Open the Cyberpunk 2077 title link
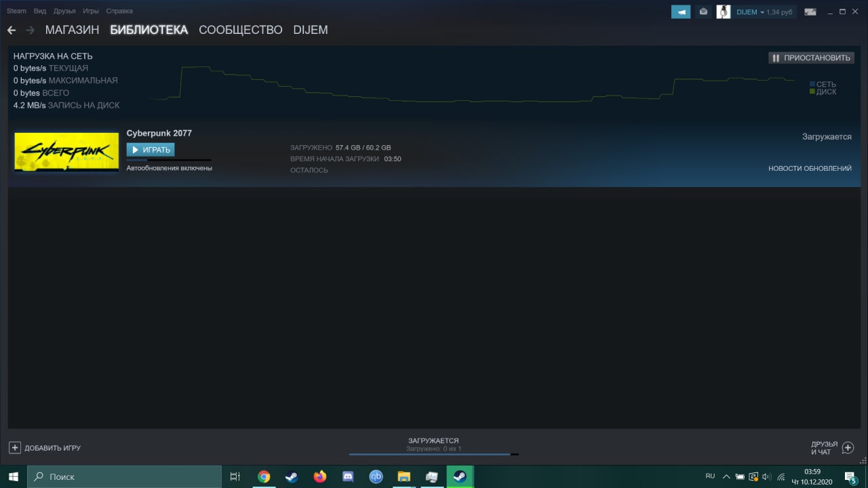 point(159,133)
